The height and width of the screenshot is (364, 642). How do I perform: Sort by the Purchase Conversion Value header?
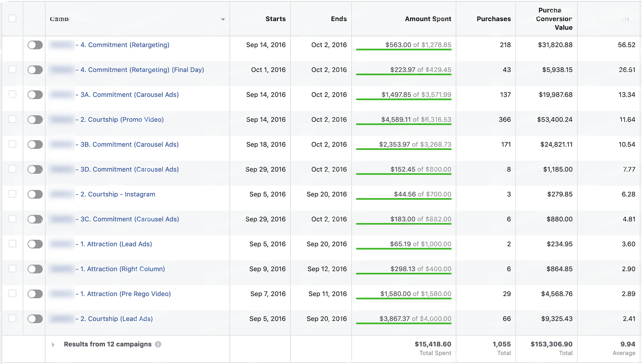[554, 19]
